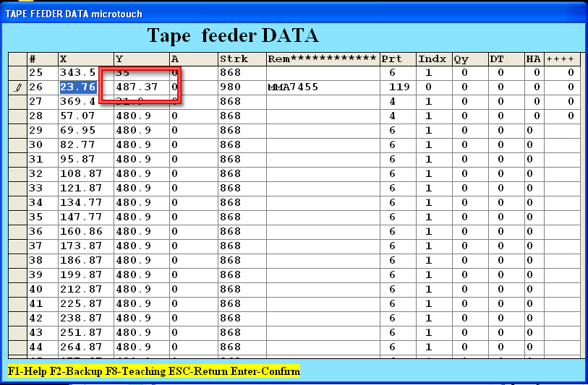The height and width of the screenshot is (385, 588).
Task: Click the F8-Teaching hint in the status bar
Action: (135, 371)
